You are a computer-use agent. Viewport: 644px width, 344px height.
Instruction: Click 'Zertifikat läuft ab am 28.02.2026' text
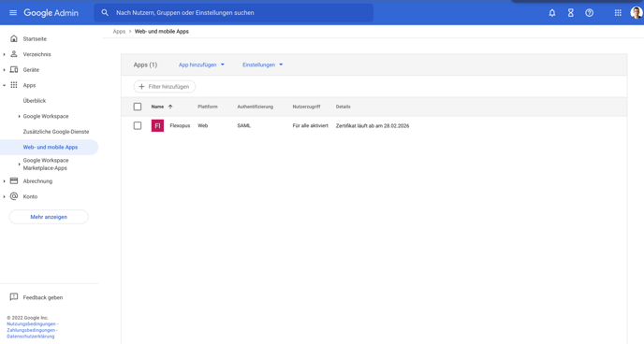tap(373, 125)
